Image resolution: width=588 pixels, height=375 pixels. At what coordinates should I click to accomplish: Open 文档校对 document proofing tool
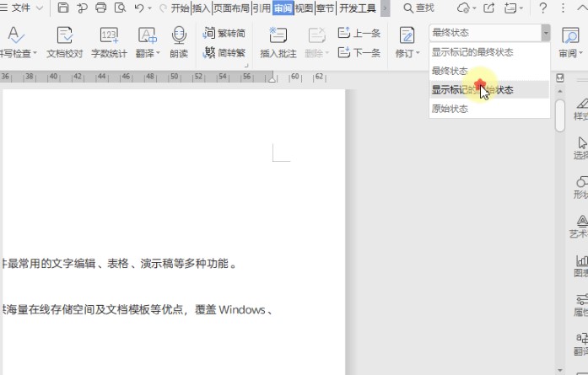[64, 42]
